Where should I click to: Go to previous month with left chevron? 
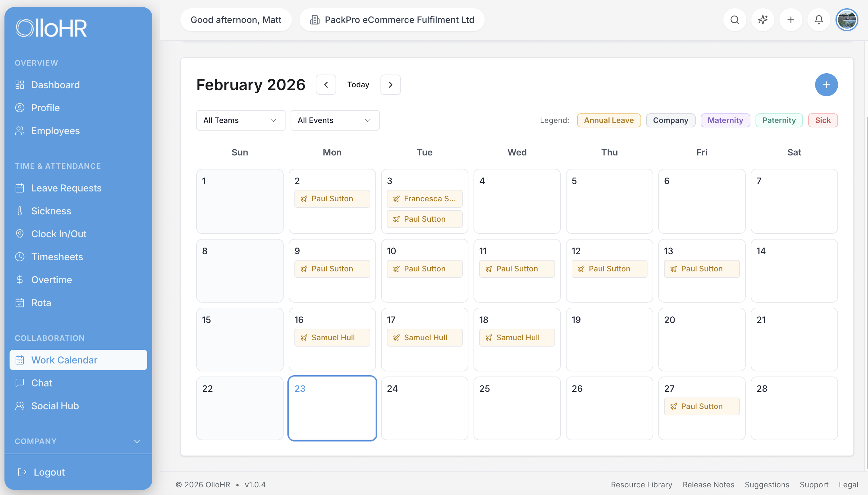click(326, 85)
